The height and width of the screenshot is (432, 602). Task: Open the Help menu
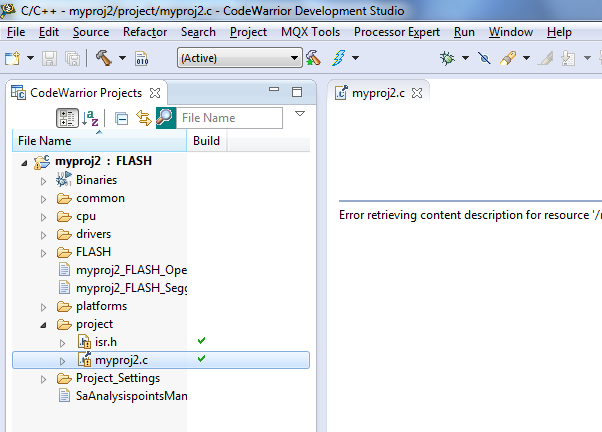coord(559,32)
